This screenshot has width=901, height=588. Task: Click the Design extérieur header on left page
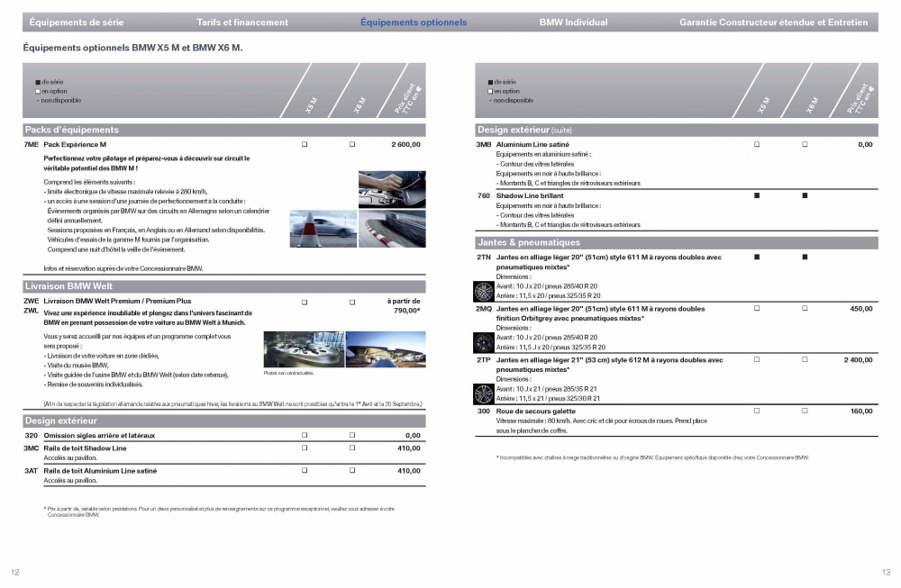point(224,421)
